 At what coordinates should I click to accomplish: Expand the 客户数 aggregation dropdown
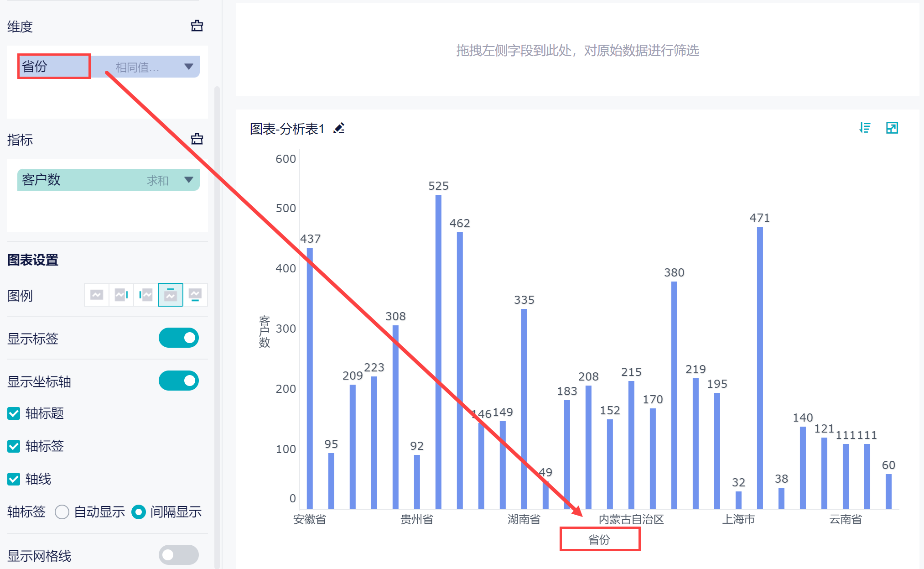coord(188,180)
